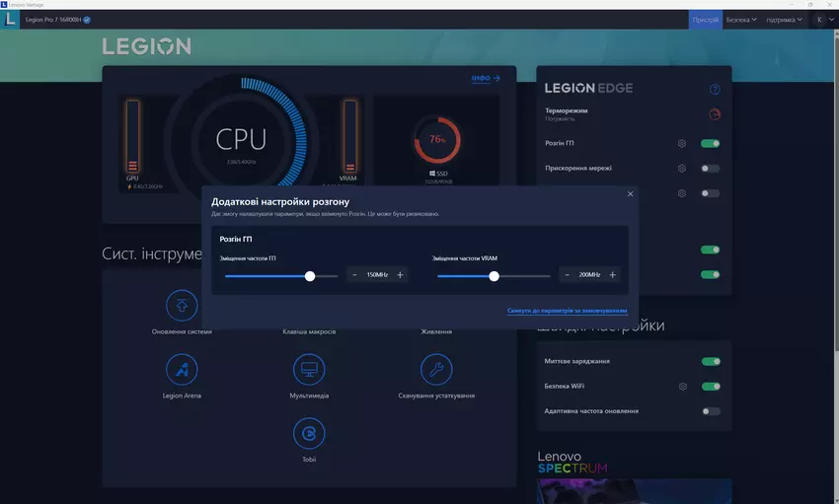Click the Терморежим gauge icon
Screen dimensions: 839x504
pyautogui.click(x=715, y=113)
